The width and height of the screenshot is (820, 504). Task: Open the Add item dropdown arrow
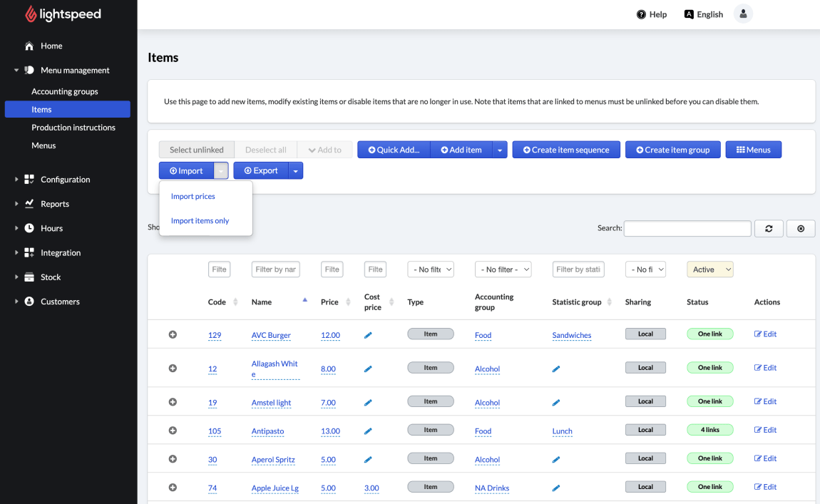pos(499,150)
